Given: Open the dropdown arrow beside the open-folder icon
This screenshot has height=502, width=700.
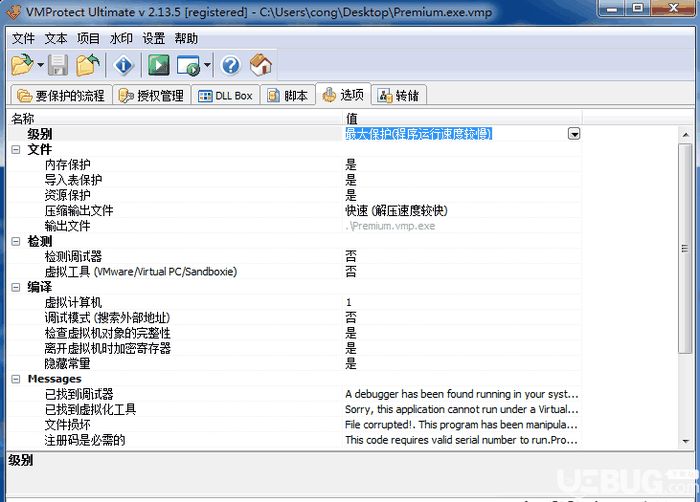Looking at the screenshot, I should (40, 65).
